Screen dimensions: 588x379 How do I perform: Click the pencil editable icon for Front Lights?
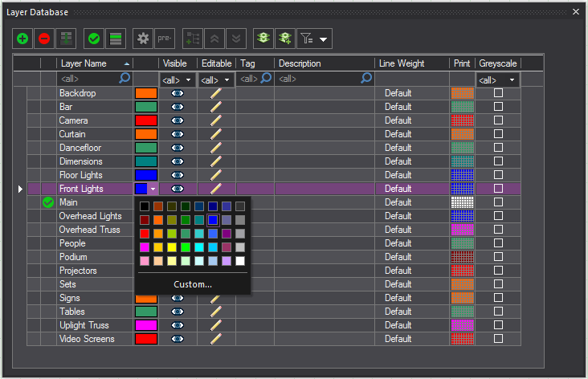point(215,189)
